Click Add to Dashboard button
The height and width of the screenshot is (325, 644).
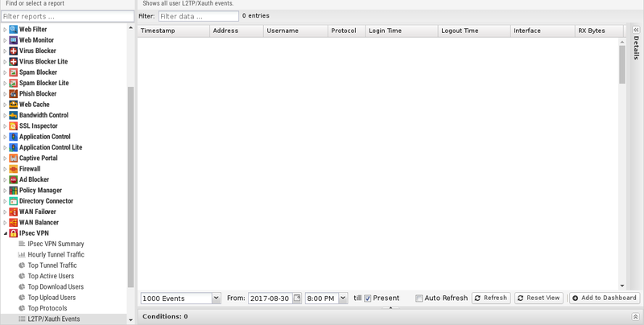[605, 298]
